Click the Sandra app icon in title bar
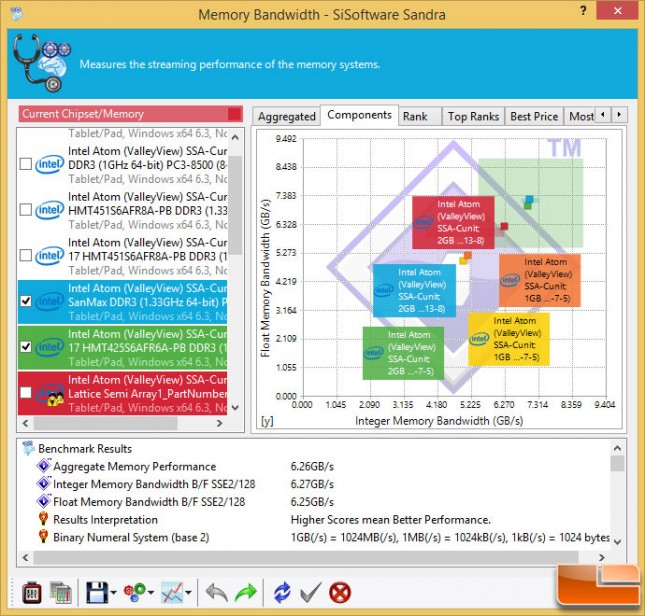This screenshot has width=645, height=616. point(16,14)
